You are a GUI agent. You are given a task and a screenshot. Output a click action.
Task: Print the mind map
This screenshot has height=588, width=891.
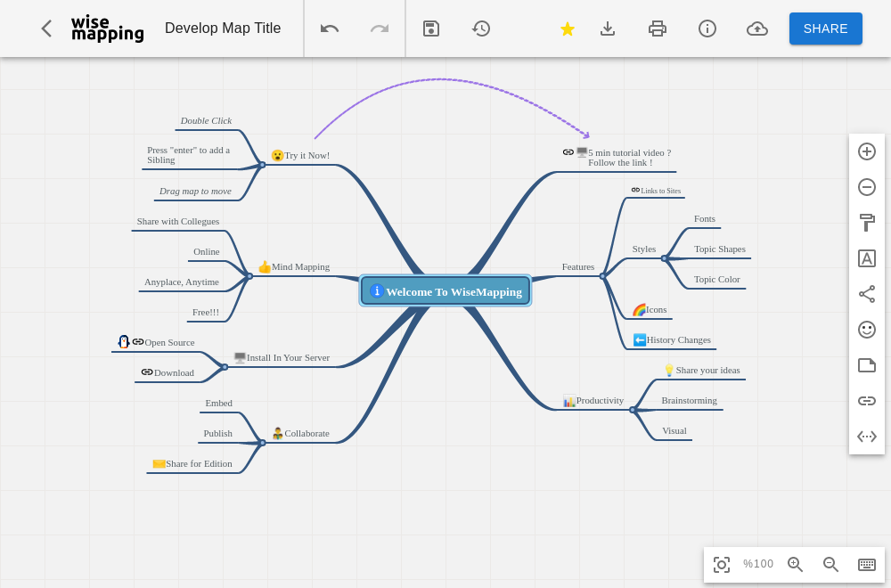click(658, 29)
